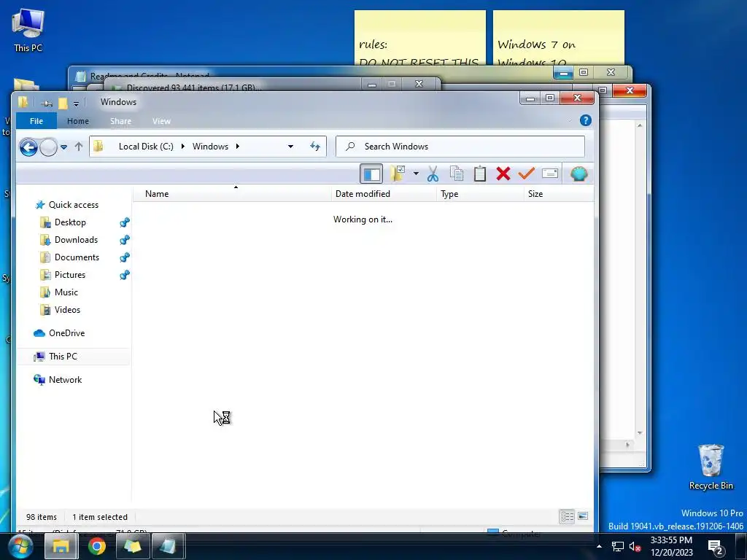Open address bar history dropdown
747x560 pixels.
(x=290, y=146)
